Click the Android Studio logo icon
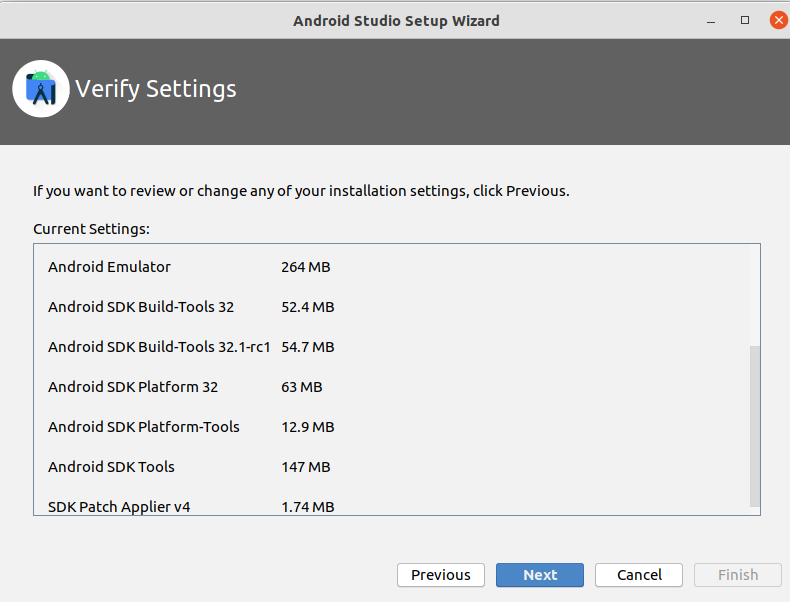790x602 pixels. coord(41,89)
